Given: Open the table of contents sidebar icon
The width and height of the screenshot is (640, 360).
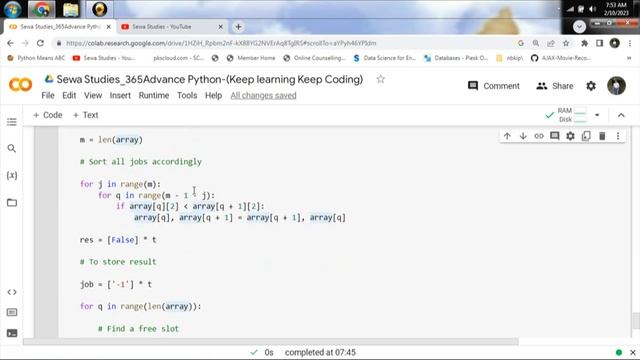Looking at the screenshot, I should tap(12, 122).
